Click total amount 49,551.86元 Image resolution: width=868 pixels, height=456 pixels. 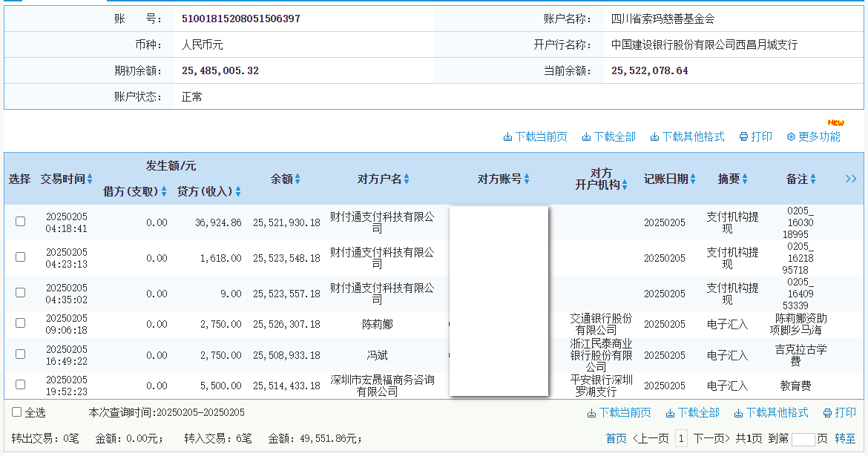[331, 439]
